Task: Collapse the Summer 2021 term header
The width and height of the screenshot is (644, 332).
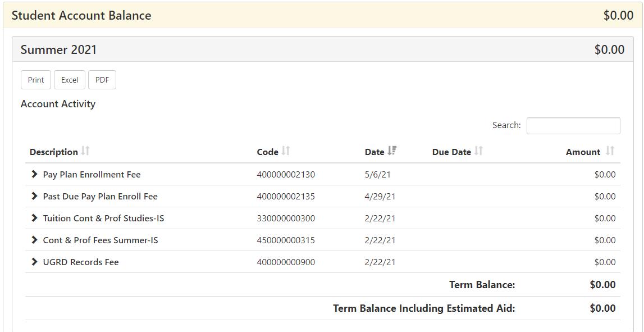Action: pos(322,49)
